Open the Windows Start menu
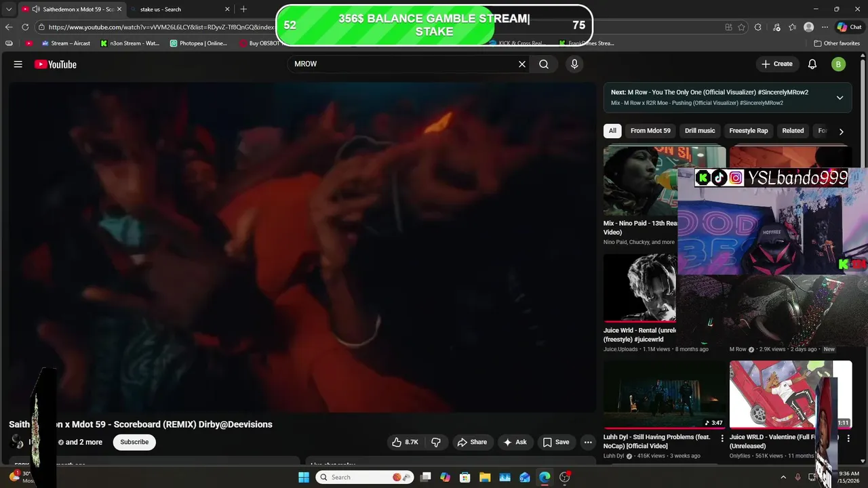Image resolution: width=868 pixels, height=488 pixels. [x=303, y=477]
